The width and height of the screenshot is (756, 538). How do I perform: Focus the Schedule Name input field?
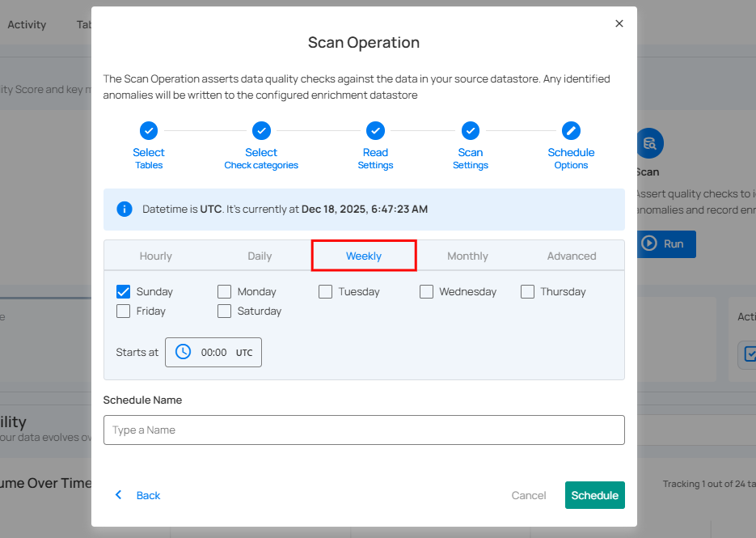364,430
